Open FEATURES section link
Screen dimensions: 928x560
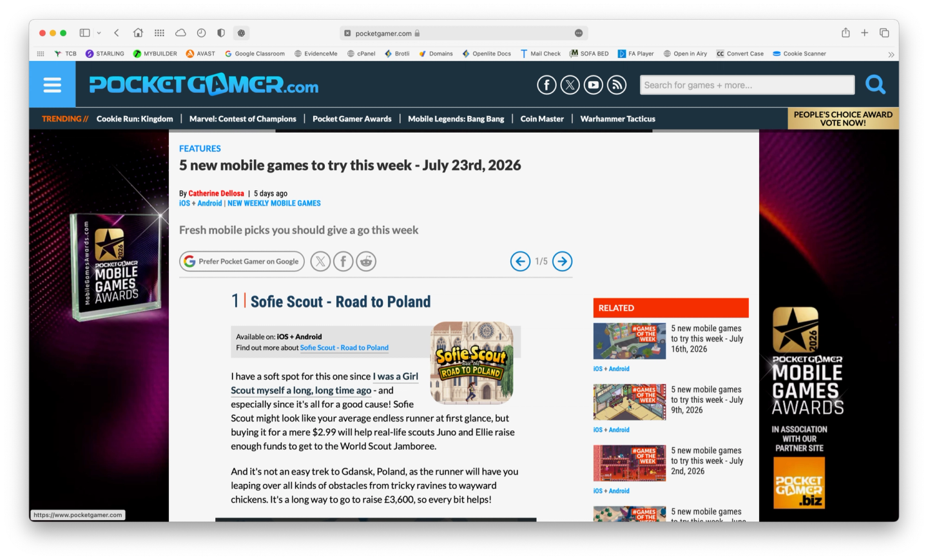[200, 149]
